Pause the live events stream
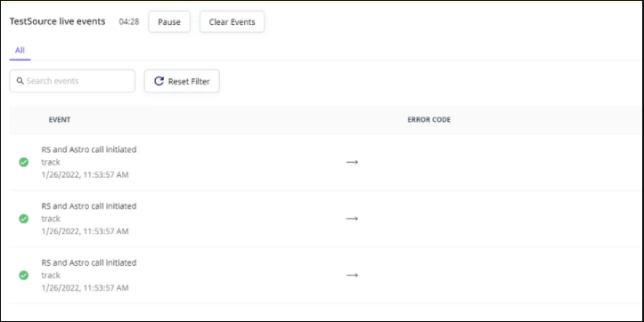This screenshot has width=644, height=322. pyautogui.click(x=169, y=21)
